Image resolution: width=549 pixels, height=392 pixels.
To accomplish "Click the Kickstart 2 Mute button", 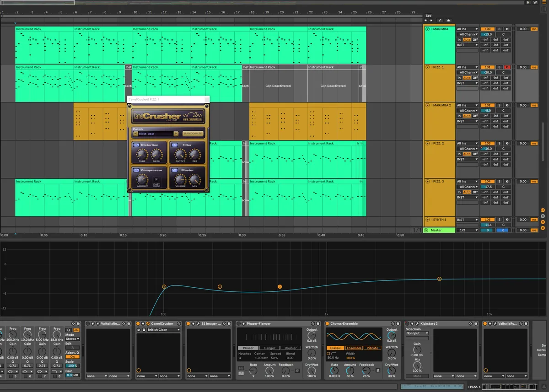I will point(417,376).
